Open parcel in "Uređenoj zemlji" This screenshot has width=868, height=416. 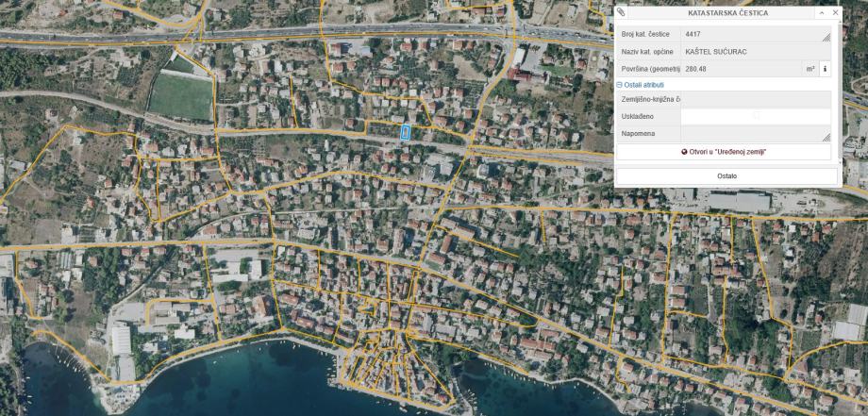tap(724, 152)
